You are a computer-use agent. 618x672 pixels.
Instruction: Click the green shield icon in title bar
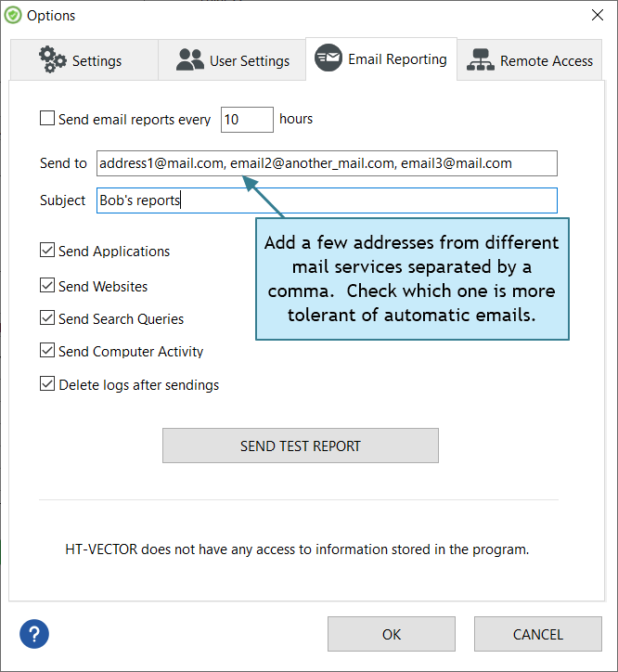13,15
